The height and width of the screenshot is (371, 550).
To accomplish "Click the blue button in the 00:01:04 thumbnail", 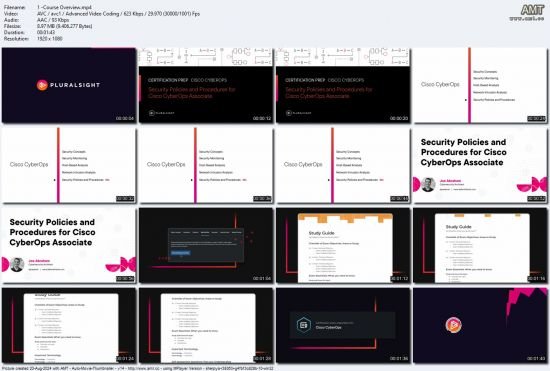I will click(181, 253).
